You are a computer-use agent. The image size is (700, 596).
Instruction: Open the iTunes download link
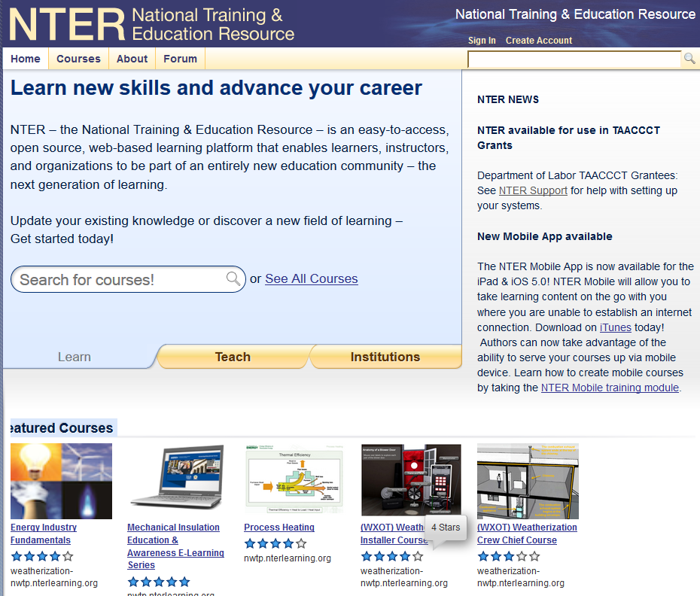tap(615, 327)
